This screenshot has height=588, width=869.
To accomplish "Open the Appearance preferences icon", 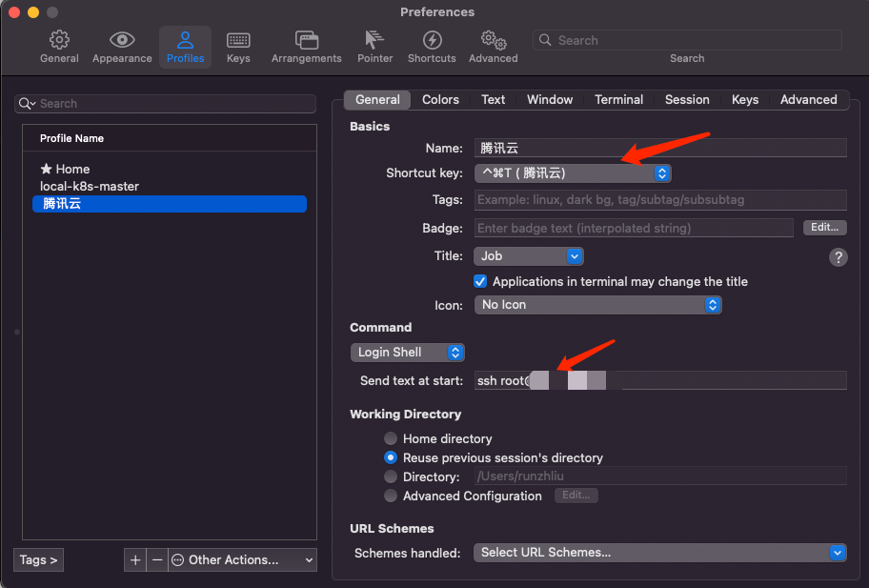I will [122, 46].
